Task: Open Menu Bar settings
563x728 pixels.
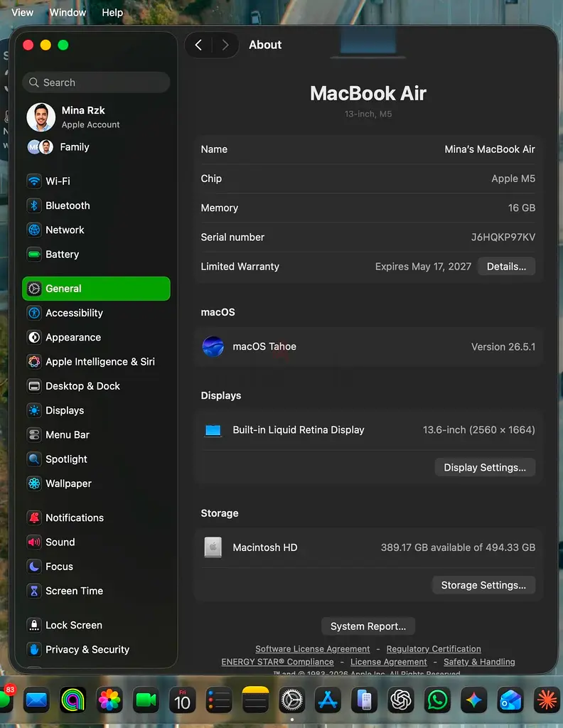Action: tap(96, 434)
